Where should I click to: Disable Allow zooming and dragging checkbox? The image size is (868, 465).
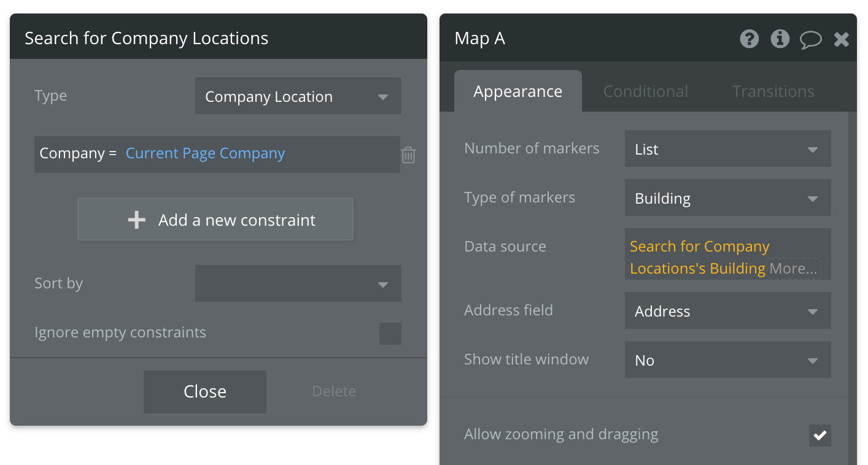(x=820, y=435)
